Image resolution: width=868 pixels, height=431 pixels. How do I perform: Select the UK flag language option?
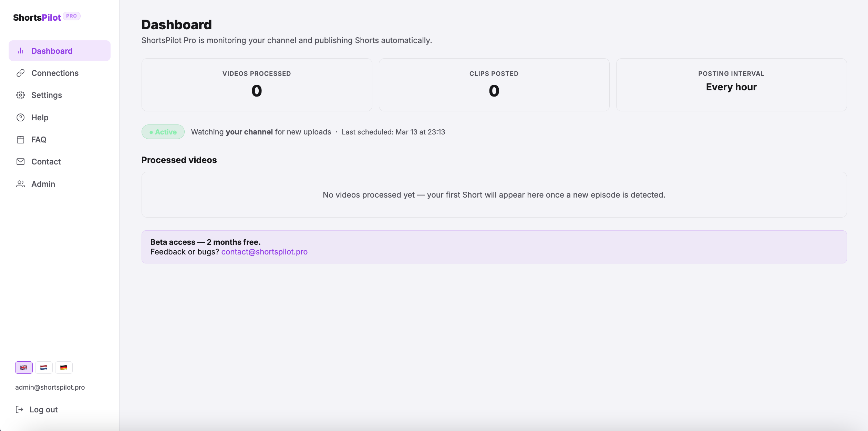coord(24,367)
